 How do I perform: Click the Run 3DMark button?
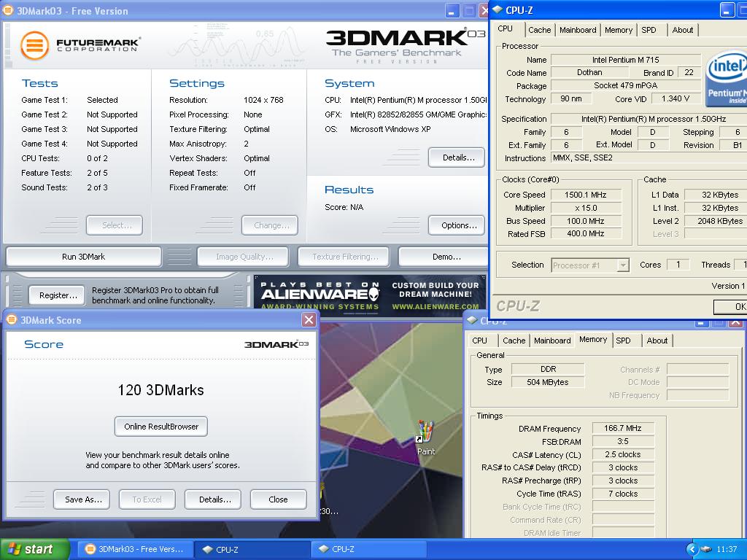pyautogui.click(x=83, y=257)
